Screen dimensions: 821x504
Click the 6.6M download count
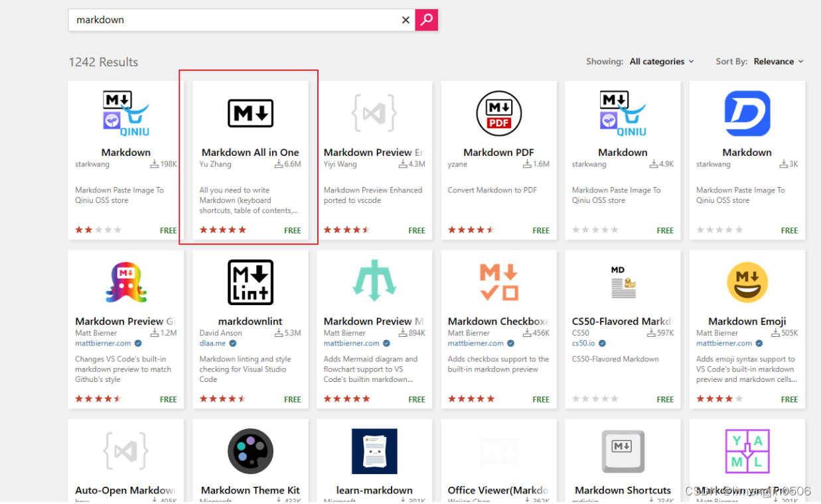(288, 164)
